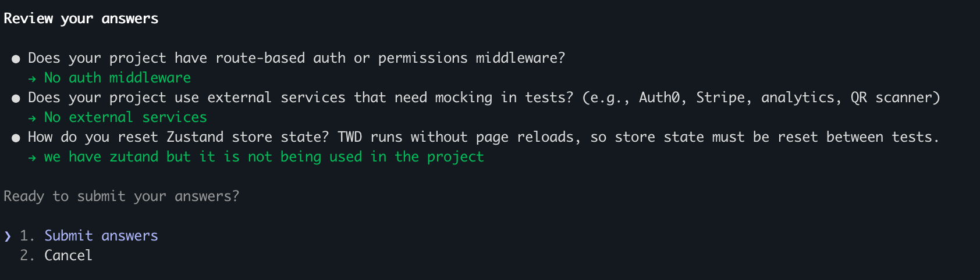Click the route-based auth middleware question text
Image resolution: width=980 pixels, height=280 pixels.
[296, 58]
